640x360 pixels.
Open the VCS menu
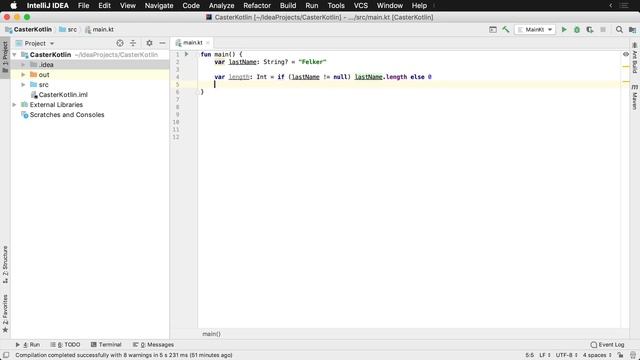tap(360, 6)
